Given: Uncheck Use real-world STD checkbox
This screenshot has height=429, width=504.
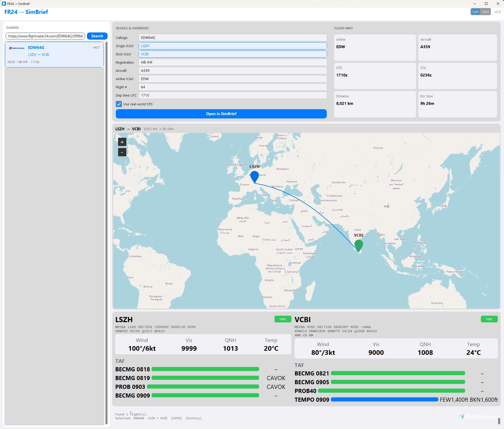Looking at the screenshot, I should [119, 104].
